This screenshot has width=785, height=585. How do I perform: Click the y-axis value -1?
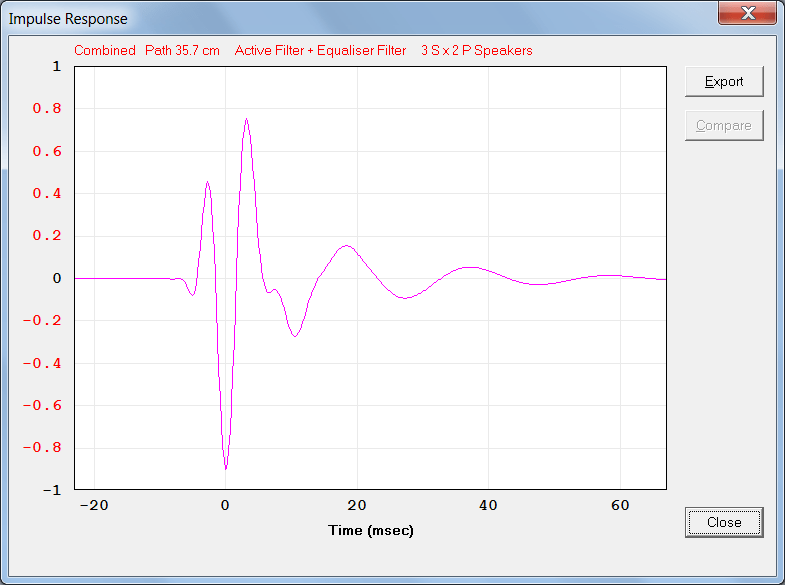[x=52, y=490]
